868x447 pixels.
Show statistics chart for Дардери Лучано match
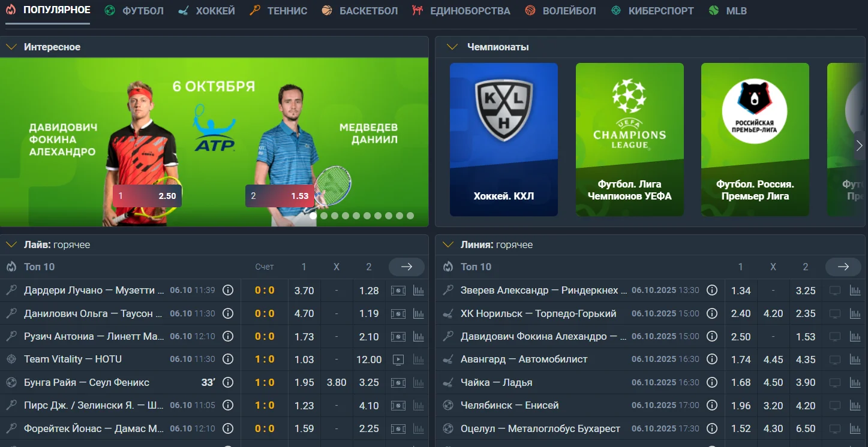tap(418, 291)
